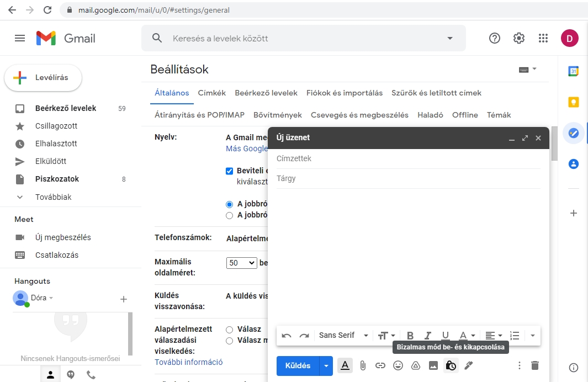Open the text color picker in formatting bar
Image resolution: width=588 pixels, height=382 pixels.
pos(467,336)
